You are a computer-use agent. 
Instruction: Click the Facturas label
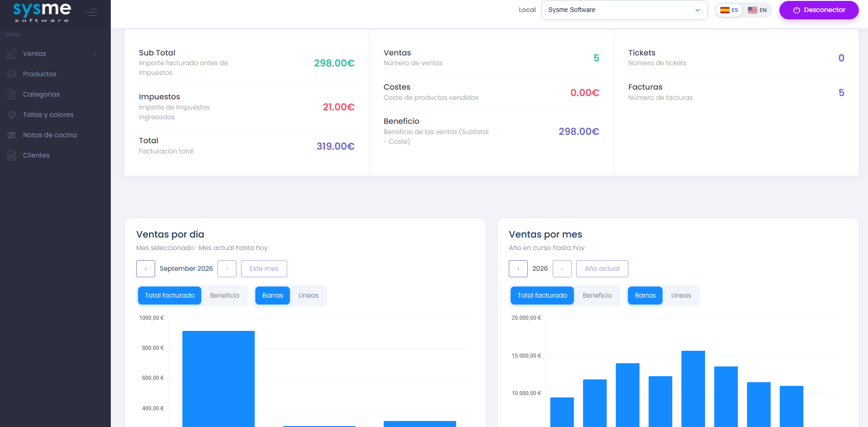point(645,87)
